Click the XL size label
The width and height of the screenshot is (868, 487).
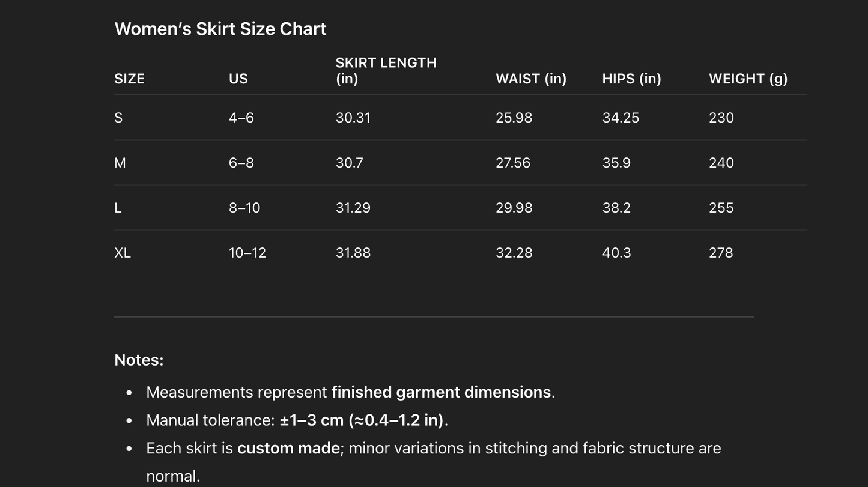(x=123, y=253)
